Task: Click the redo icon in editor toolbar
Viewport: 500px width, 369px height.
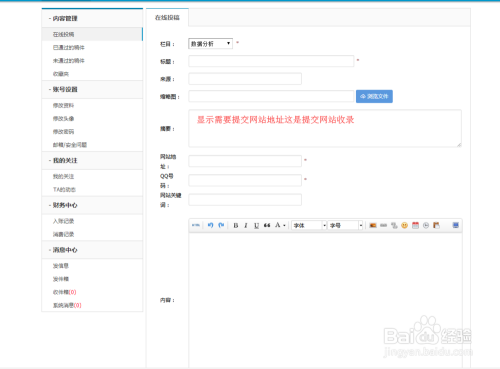Action: (221, 225)
